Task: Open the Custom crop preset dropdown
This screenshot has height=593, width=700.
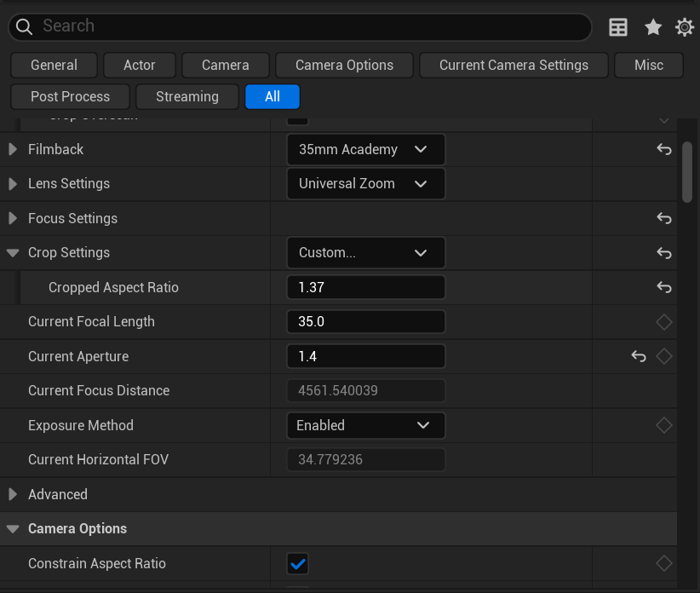Action: click(x=365, y=253)
